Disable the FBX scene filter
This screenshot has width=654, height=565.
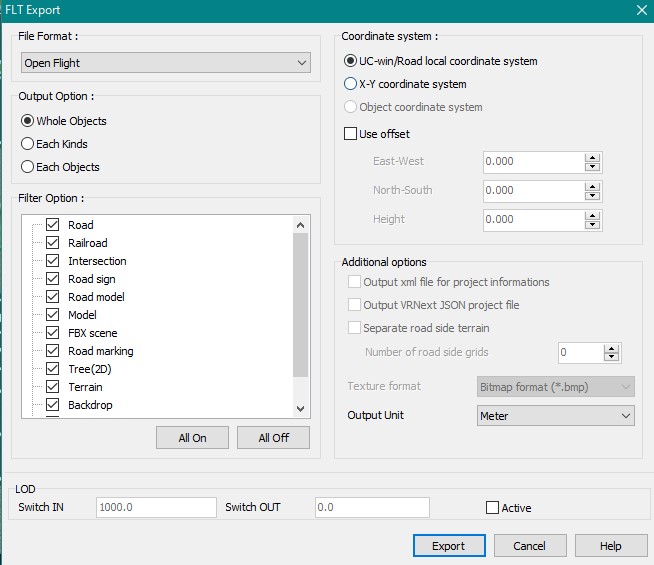pos(53,333)
